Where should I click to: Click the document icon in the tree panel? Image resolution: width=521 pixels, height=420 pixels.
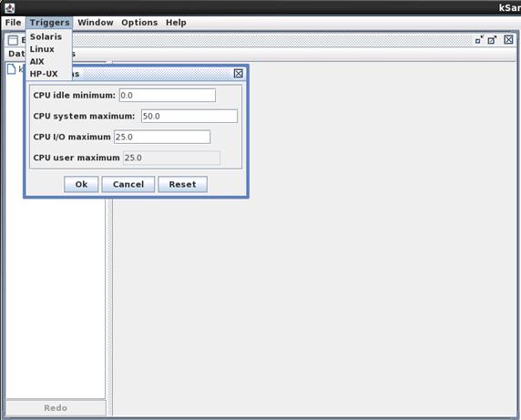pos(12,69)
